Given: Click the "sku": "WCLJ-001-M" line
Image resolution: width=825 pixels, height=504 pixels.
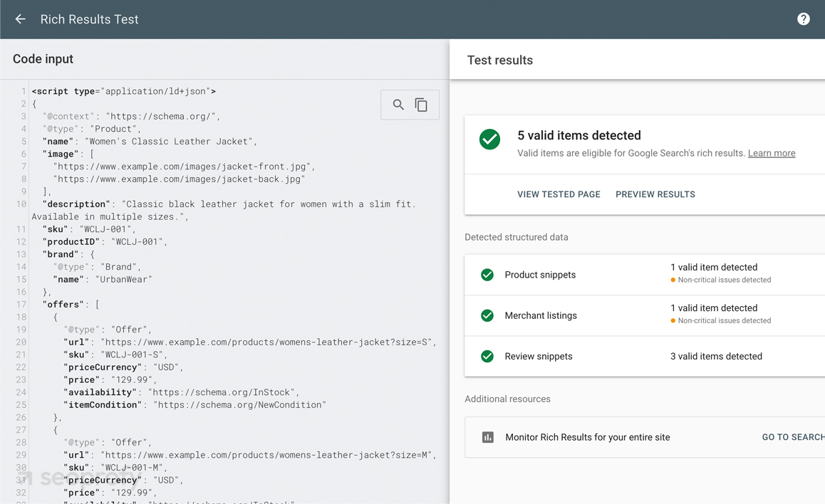Looking at the screenshot, I should [x=115, y=468].
